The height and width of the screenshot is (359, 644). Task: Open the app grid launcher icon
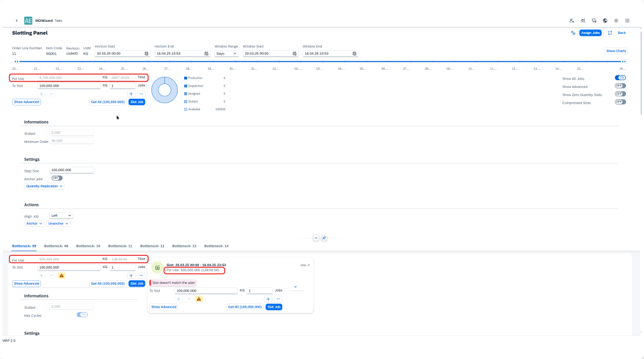pyautogui.click(x=627, y=21)
